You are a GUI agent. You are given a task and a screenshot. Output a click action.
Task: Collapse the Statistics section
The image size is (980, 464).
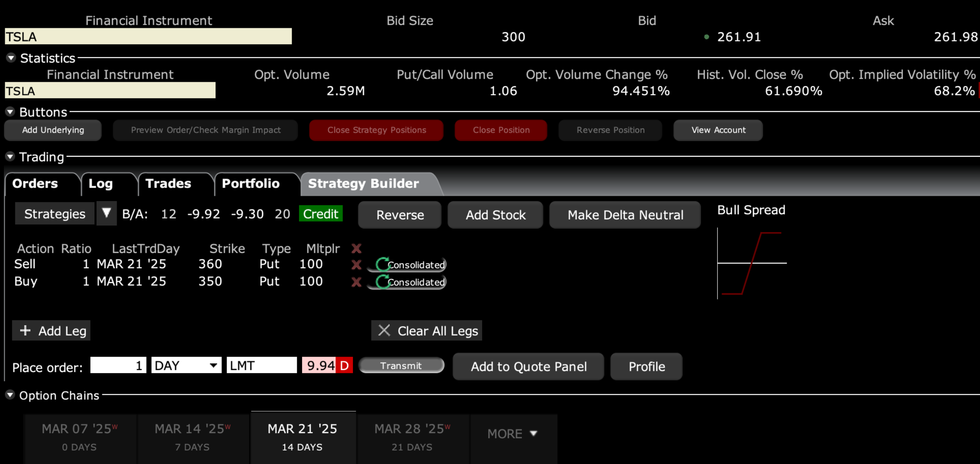[x=11, y=58]
